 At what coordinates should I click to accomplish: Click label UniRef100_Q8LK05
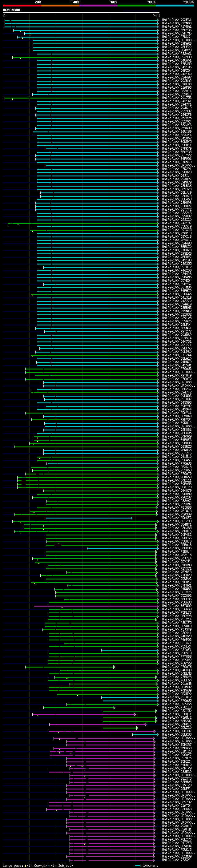[177, 433]
